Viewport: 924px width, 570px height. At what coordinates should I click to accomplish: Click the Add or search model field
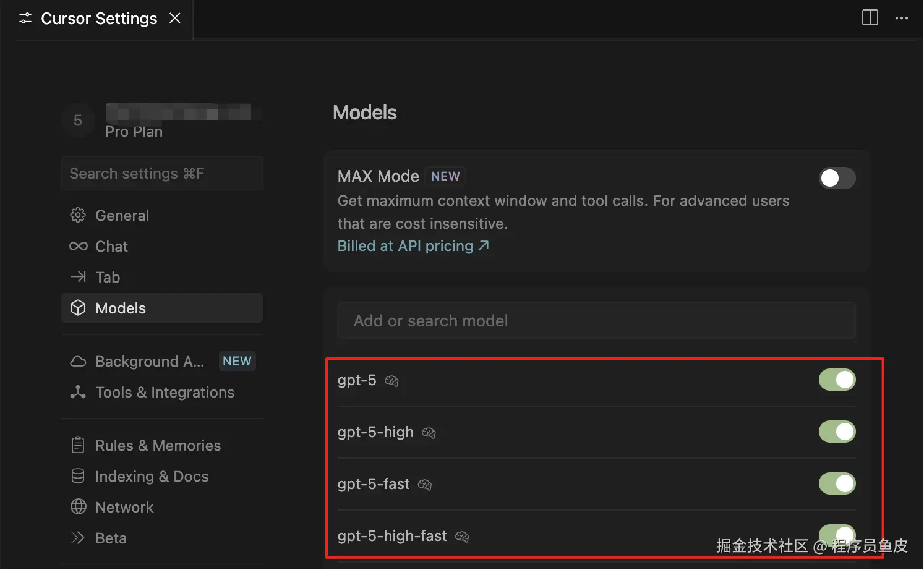pyautogui.click(x=596, y=320)
